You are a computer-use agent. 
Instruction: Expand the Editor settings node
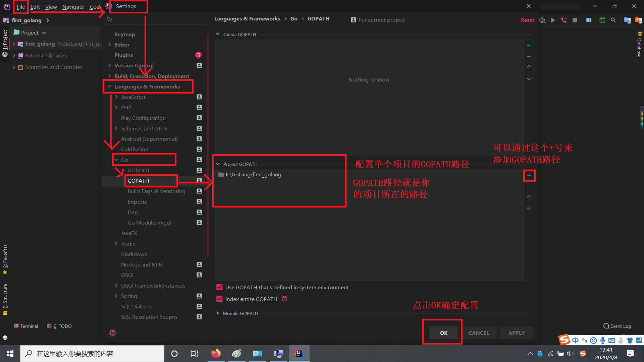[x=109, y=45]
